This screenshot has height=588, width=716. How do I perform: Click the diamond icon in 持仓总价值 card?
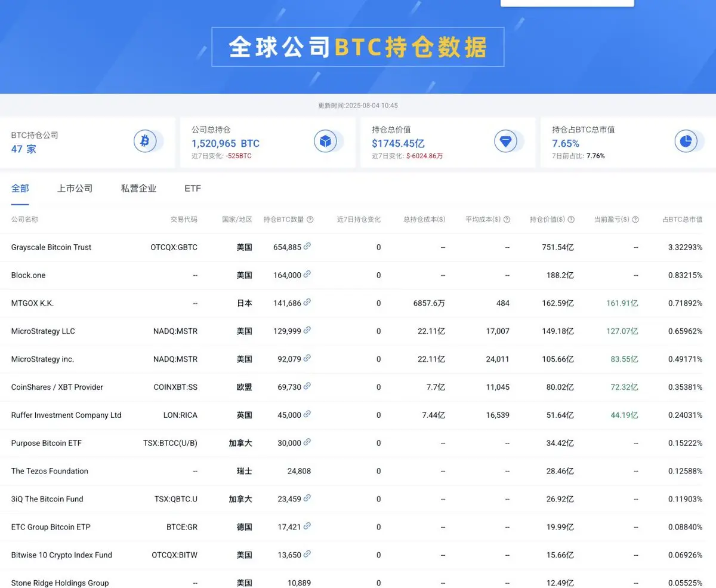505,141
